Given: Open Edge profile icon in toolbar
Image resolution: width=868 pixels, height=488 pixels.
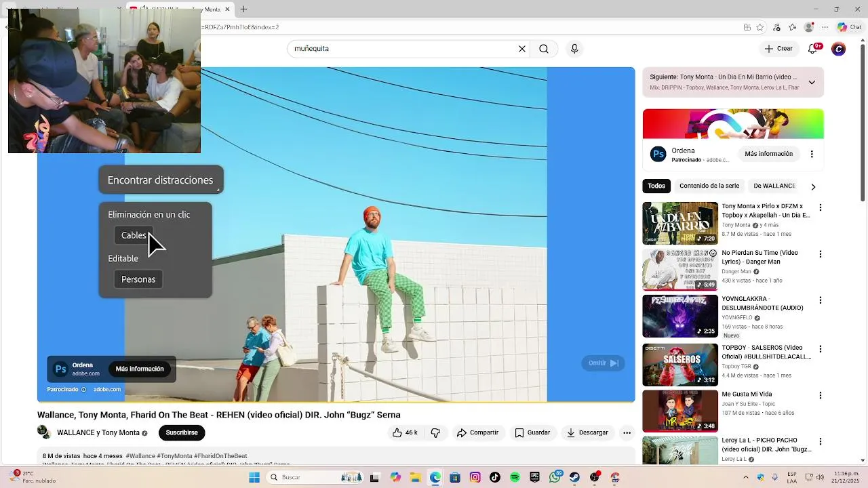Looking at the screenshot, I should 808,27.
